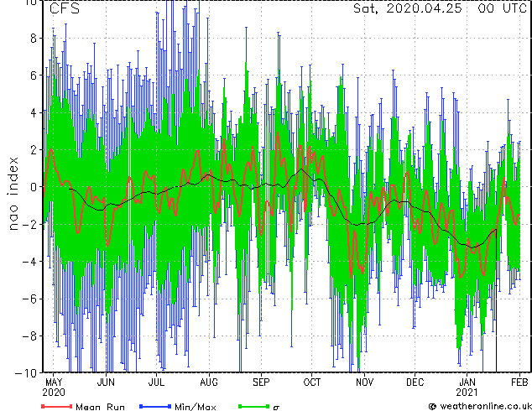Click the MAY 2020 axis label
This screenshot has width=532, height=411.
click(x=54, y=388)
